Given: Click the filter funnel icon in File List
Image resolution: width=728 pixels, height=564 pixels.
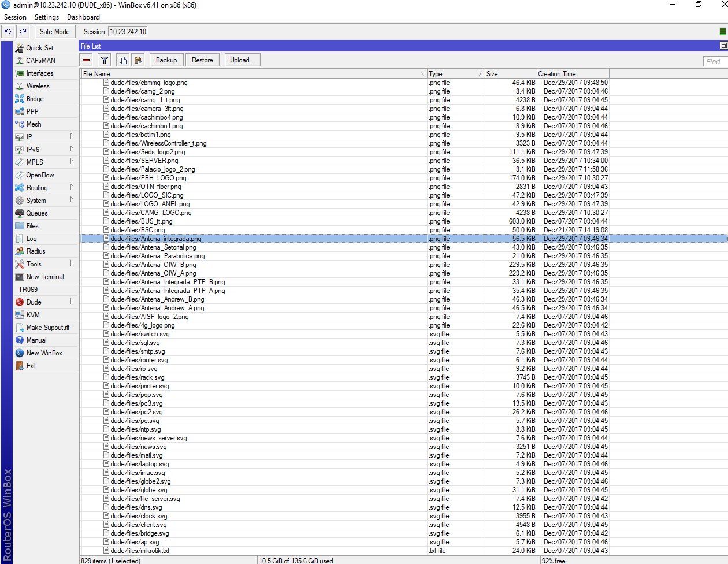Looking at the screenshot, I should pos(105,60).
